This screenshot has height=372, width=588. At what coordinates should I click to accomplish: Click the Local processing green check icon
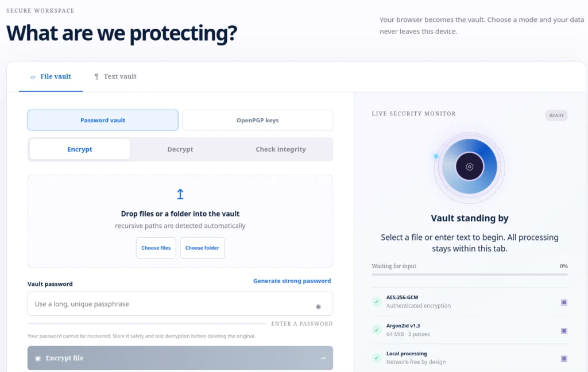377,358
